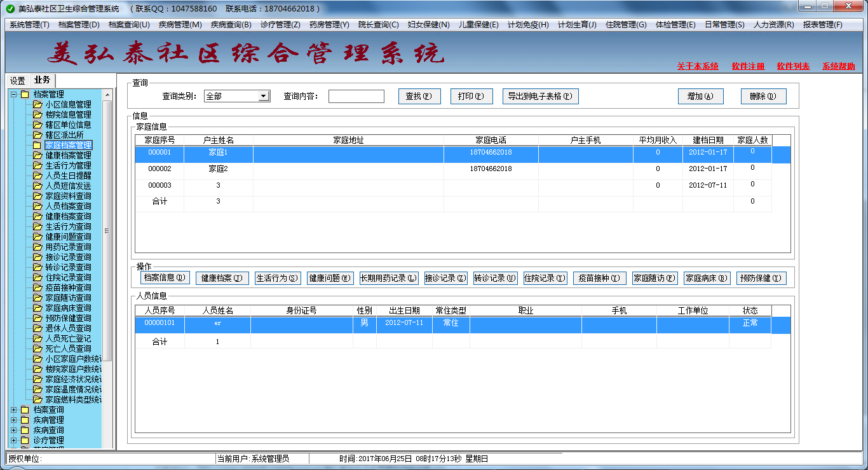The width and height of the screenshot is (868, 470).
Task: Click tree panel scrollbar up arrow
Action: click(107, 95)
